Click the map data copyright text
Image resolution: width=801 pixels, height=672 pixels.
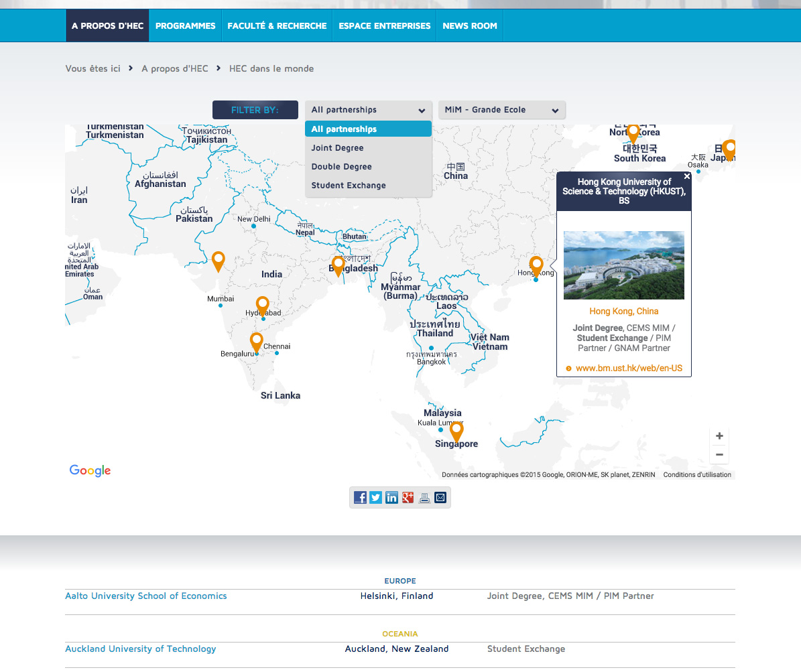[x=548, y=475]
